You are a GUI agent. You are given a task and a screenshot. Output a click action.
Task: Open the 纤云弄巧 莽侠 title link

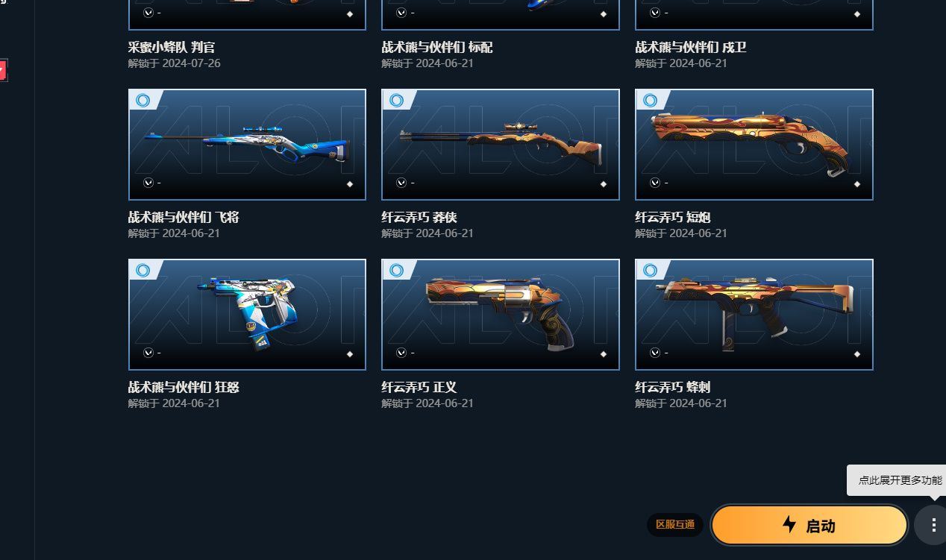419,218
